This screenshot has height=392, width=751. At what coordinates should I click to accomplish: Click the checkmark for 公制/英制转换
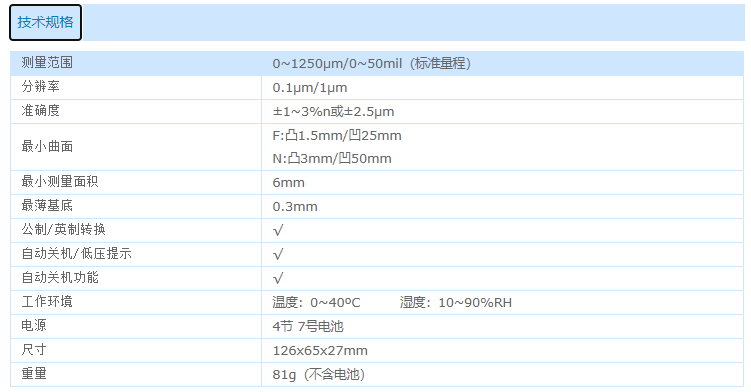tap(278, 231)
